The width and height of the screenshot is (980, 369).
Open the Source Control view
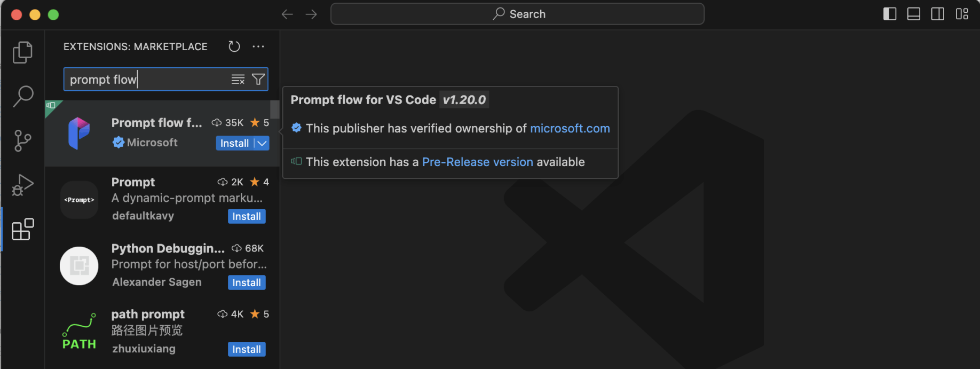(x=22, y=141)
